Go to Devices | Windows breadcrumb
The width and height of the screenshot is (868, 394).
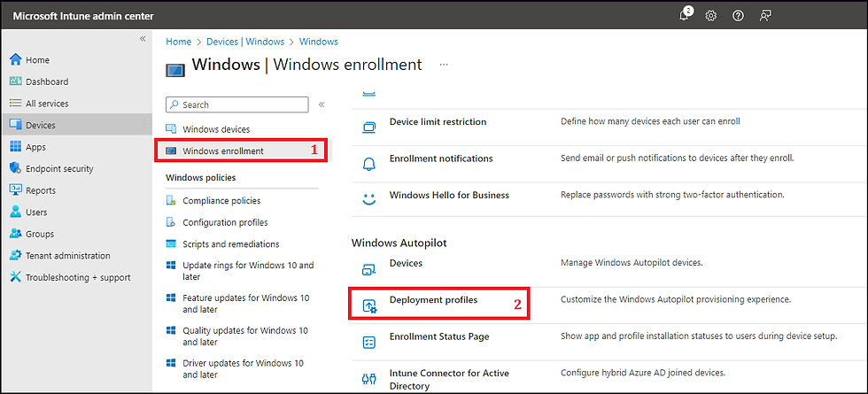(x=245, y=42)
